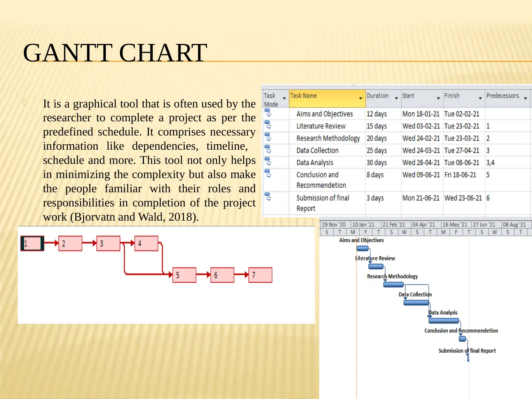
Task: Select 'Submission of final Report' task name cell
Action: 327,203
